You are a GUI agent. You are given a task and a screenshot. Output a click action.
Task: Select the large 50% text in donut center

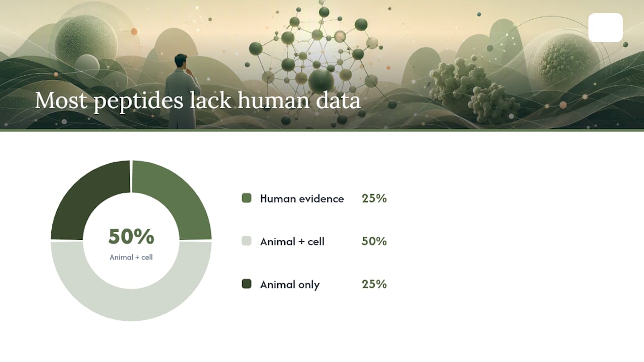(x=131, y=236)
